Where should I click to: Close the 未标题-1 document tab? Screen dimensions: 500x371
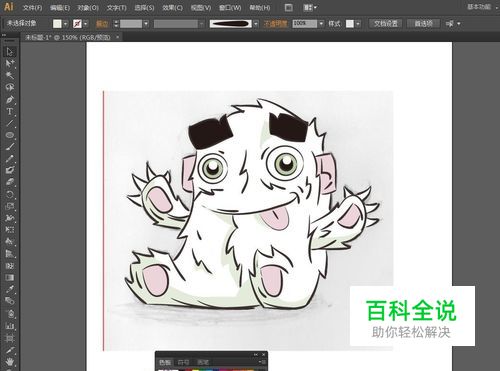[117, 37]
